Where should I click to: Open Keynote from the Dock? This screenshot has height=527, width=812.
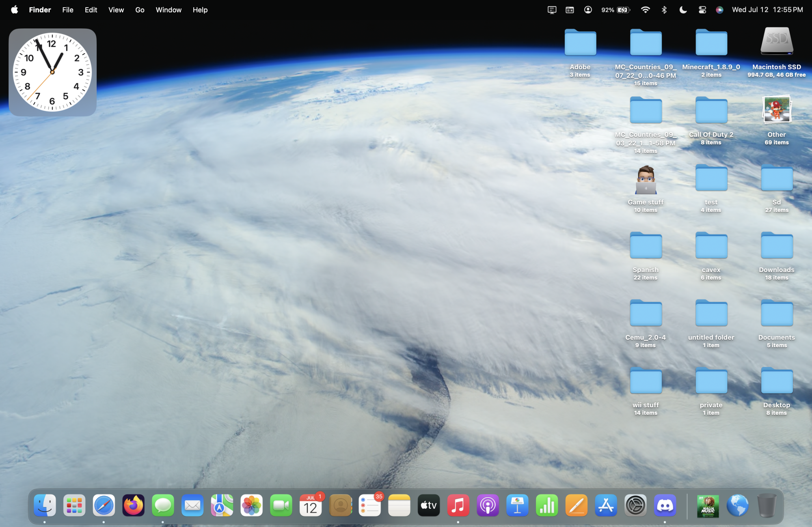click(x=517, y=505)
